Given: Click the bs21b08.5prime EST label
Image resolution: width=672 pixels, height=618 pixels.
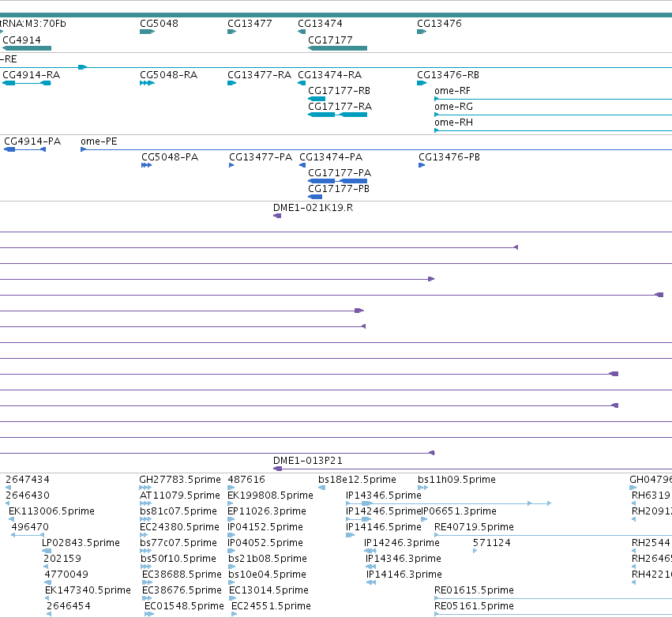Looking at the screenshot, I should (268, 559).
